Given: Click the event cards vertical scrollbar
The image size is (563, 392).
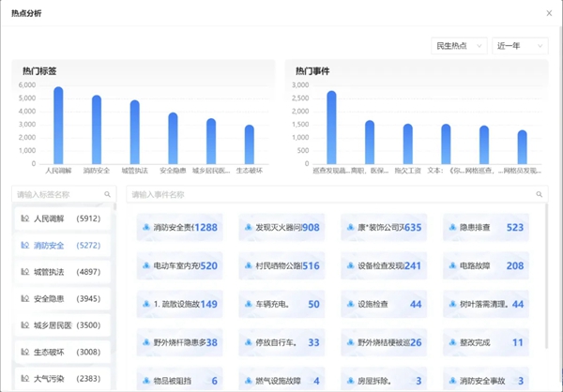Looking at the screenshot, I should [x=547, y=276].
